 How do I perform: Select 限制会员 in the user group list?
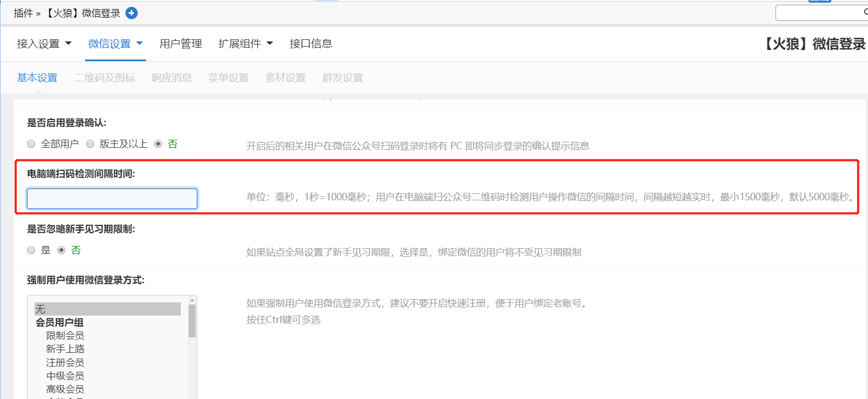point(65,336)
